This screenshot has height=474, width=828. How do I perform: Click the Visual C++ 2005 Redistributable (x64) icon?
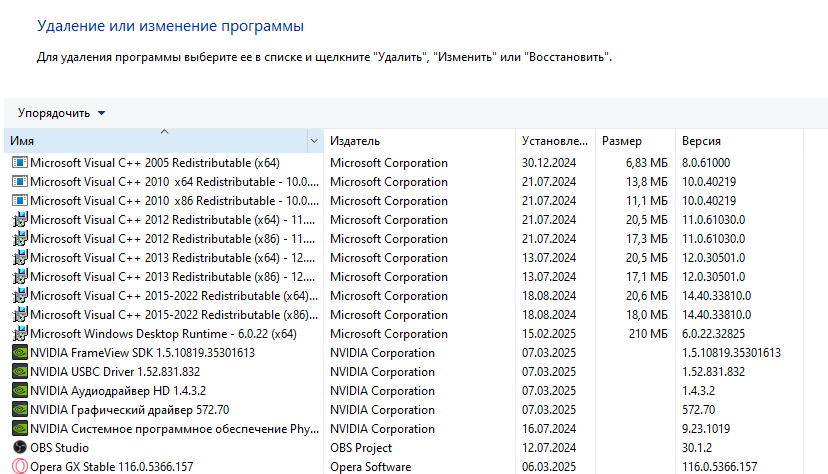[20, 163]
